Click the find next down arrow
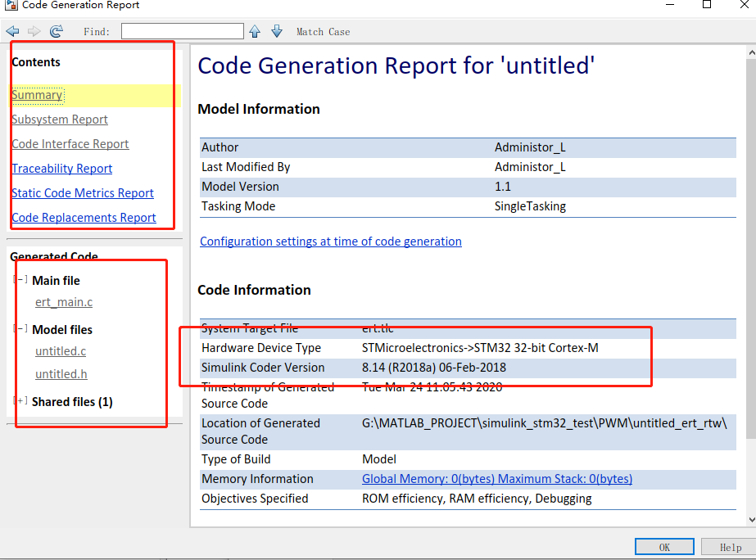This screenshot has height=560, width=756. [x=277, y=31]
